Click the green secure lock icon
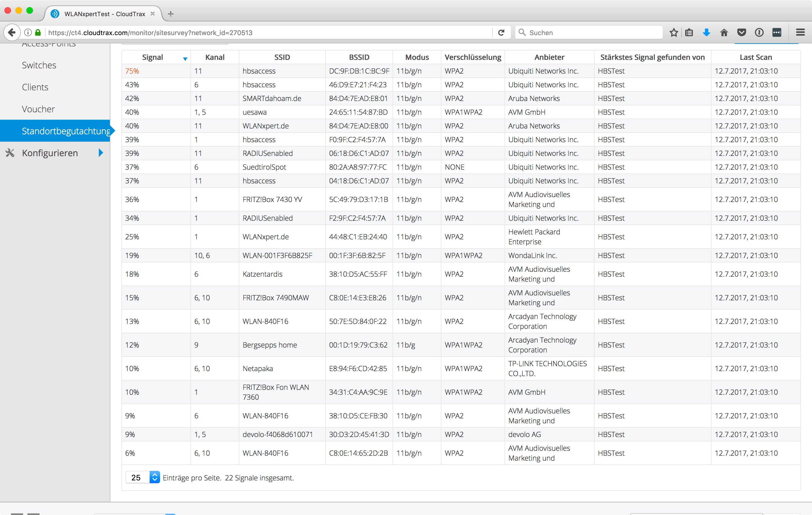Screen dimensions: 812x515 [x=38, y=32]
